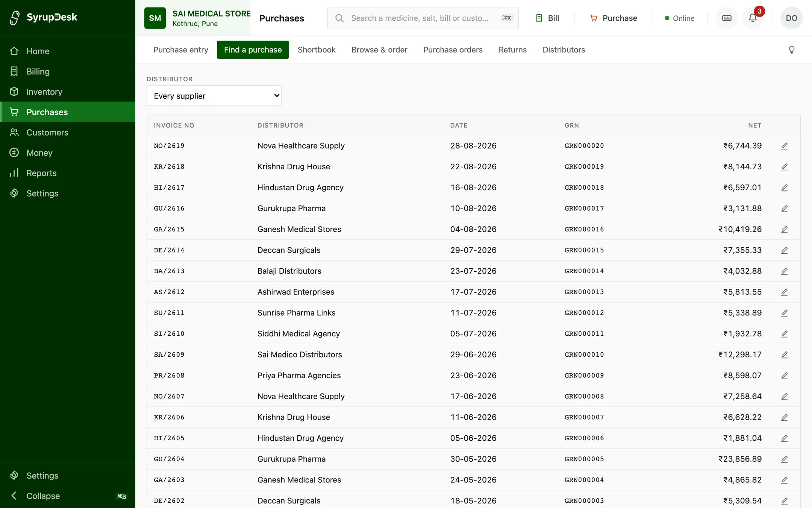Edit invoice KR/2606 with pencil icon
Viewport: 812px width, 508px height.
tap(784, 417)
